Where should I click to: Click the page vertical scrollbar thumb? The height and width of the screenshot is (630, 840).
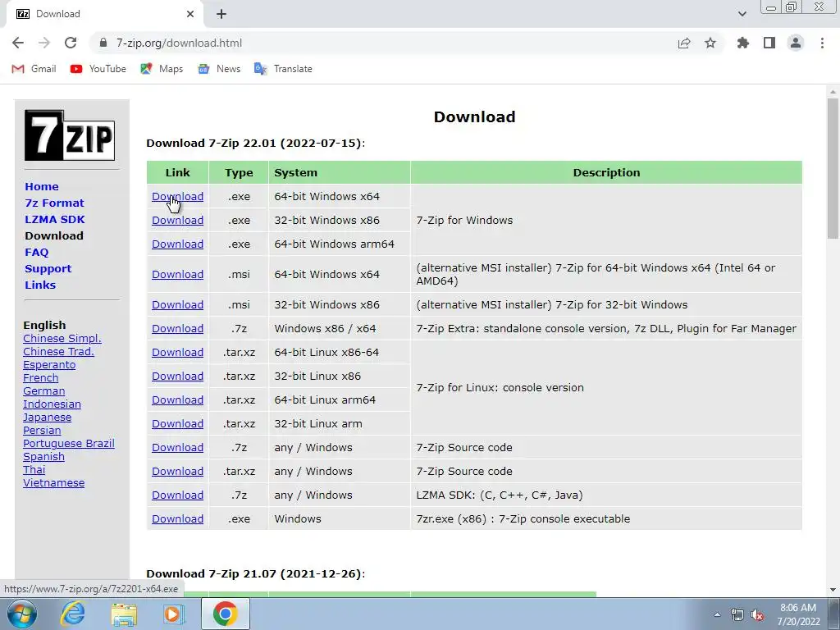(x=833, y=168)
